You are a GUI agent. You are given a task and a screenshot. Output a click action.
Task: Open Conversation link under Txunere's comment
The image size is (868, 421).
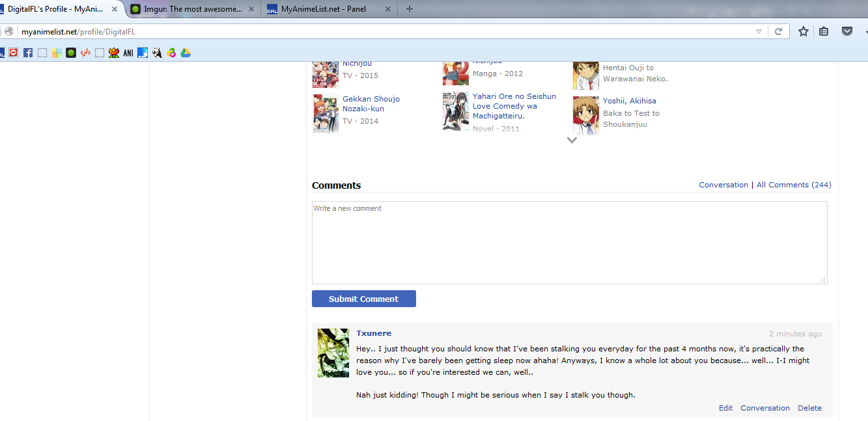[765, 408]
